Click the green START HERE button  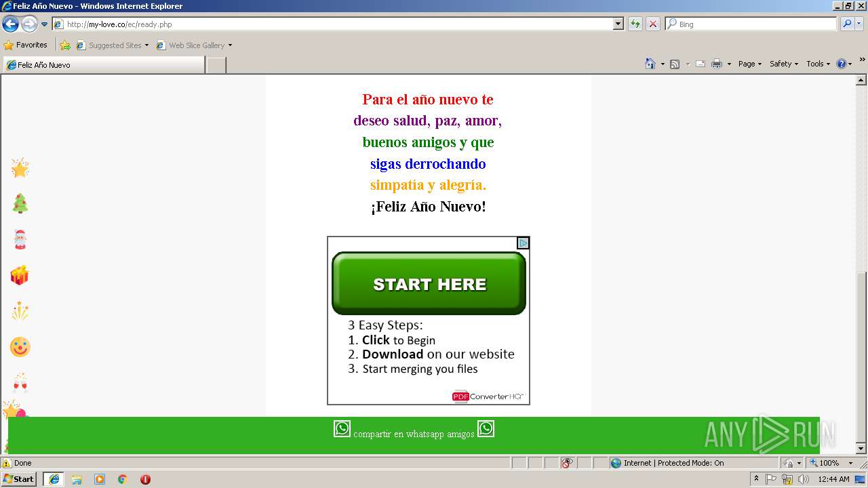[x=429, y=283]
